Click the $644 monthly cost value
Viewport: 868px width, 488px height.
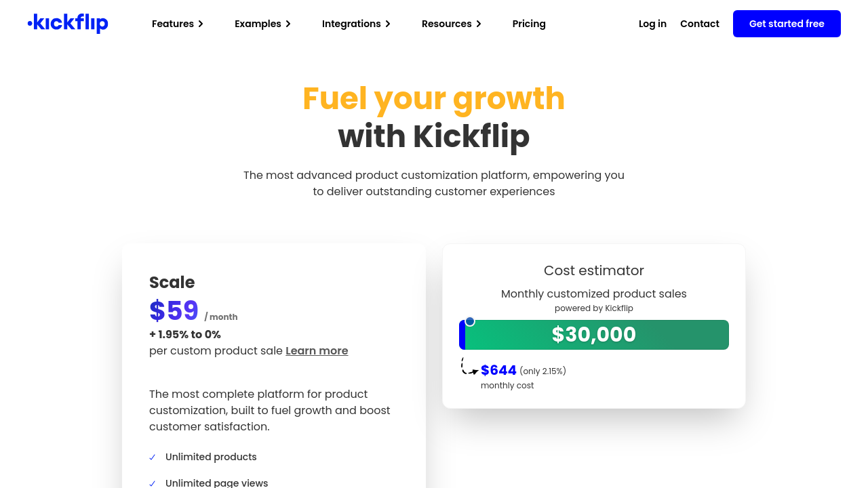point(498,370)
